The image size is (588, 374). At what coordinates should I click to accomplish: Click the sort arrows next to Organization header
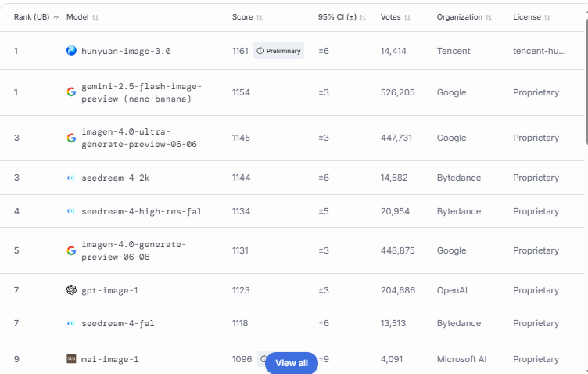pyautogui.click(x=488, y=18)
